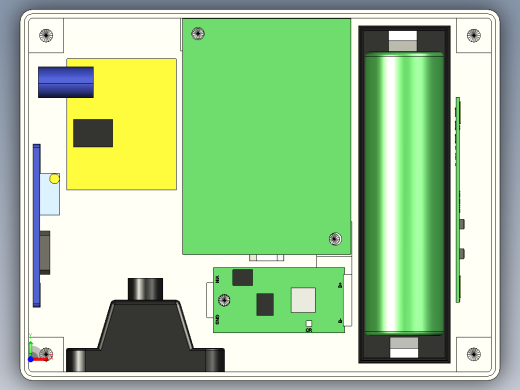Select the upper black chip on small module

point(243,277)
